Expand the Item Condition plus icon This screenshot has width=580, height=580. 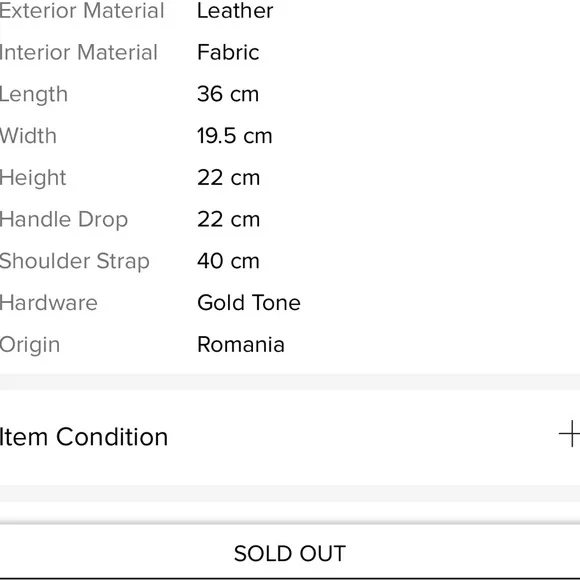click(x=570, y=434)
